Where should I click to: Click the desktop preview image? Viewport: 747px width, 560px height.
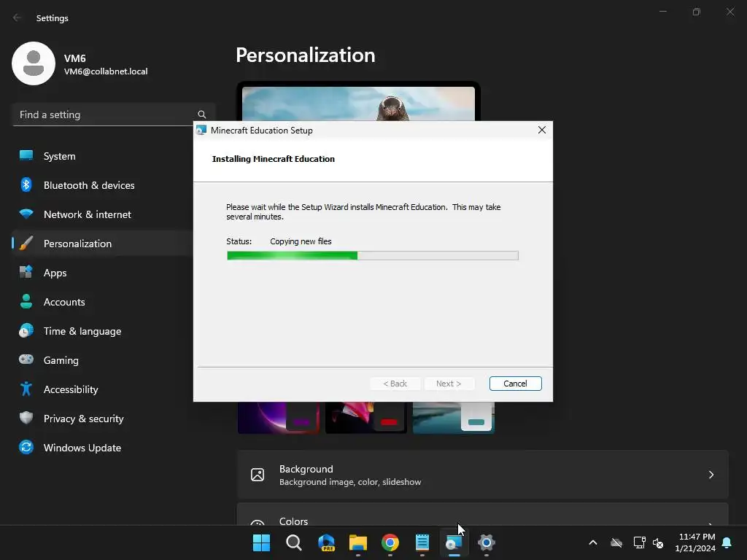(358, 104)
